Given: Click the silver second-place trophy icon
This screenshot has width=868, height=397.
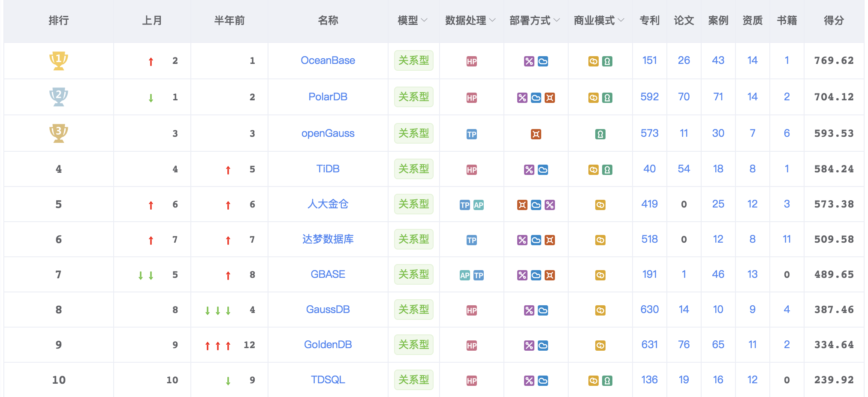Looking at the screenshot, I should point(59,97).
